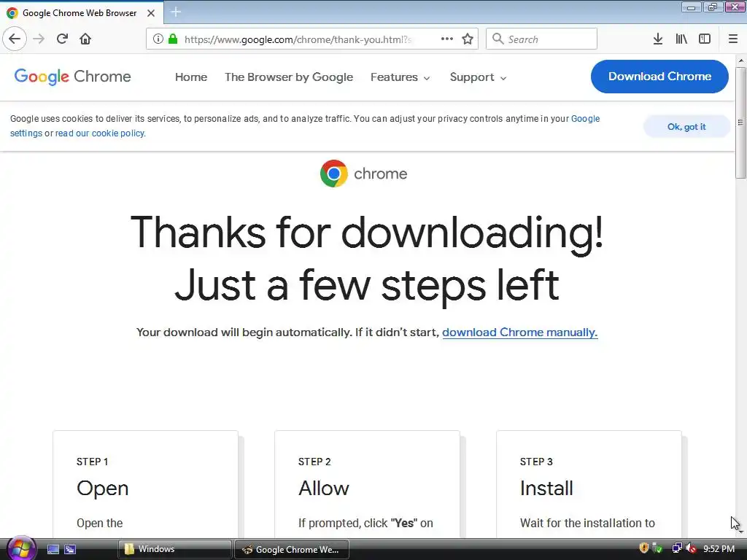Click the green-check device tray icon
The width and height of the screenshot is (747, 560).
pos(657,548)
